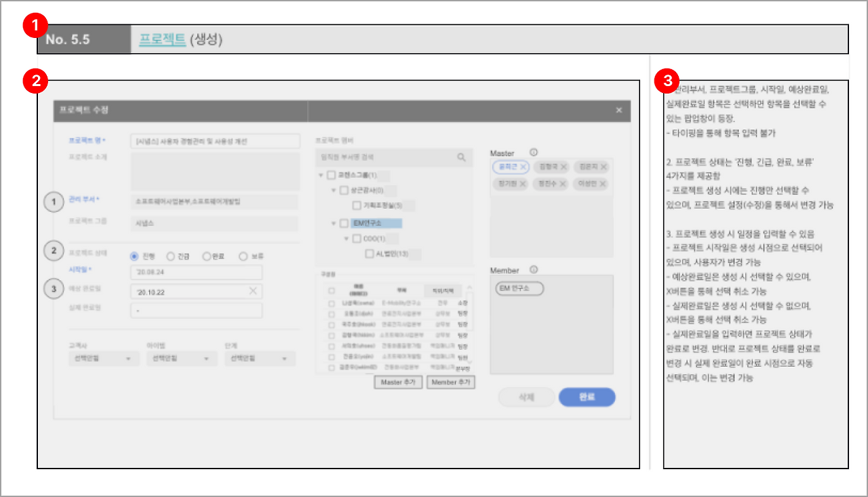The image size is (868, 497).
Task: Select the 보류 project status radio button
Action: [243, 256]
